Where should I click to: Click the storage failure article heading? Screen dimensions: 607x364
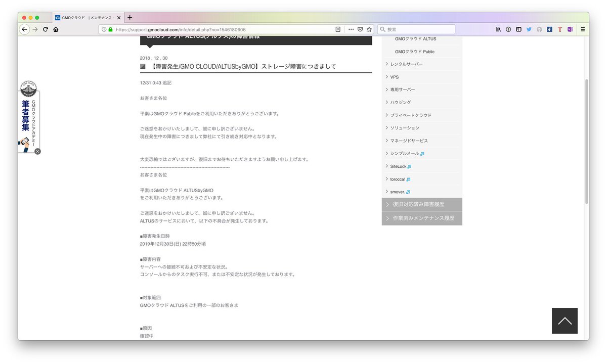(244, 66)
